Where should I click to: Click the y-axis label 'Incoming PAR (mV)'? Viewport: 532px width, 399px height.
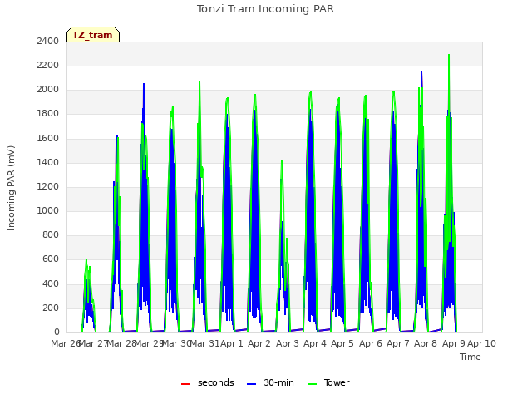(x=11, y=189)
